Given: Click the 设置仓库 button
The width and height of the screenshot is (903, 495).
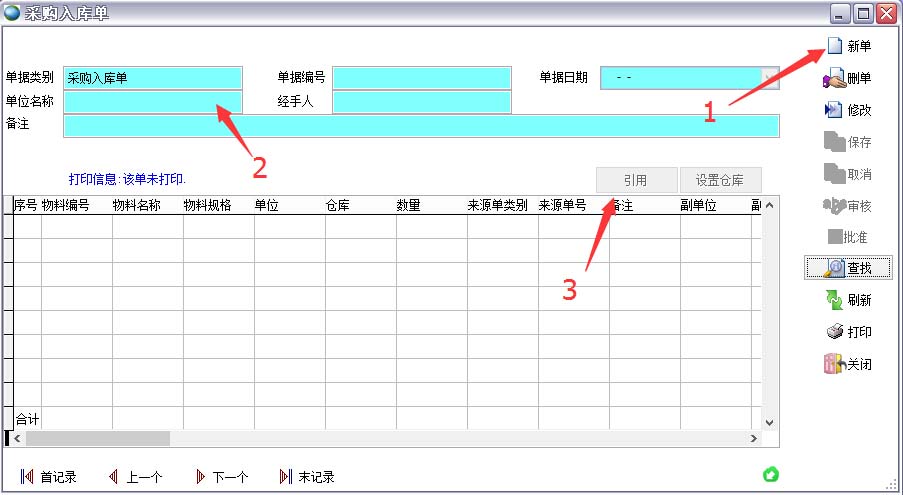Looking at the screenshot, I should 720,181.
